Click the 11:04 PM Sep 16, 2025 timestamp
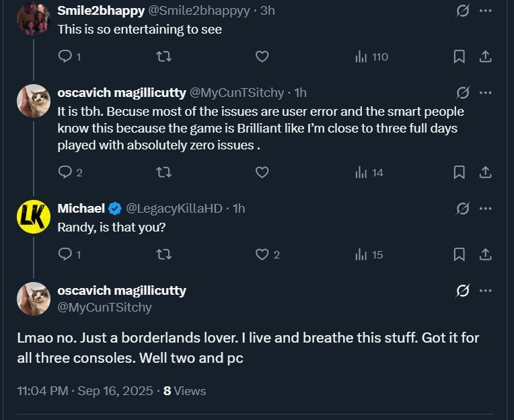The height and width of the screenshot is (420, 514). (x=85, y=391)
